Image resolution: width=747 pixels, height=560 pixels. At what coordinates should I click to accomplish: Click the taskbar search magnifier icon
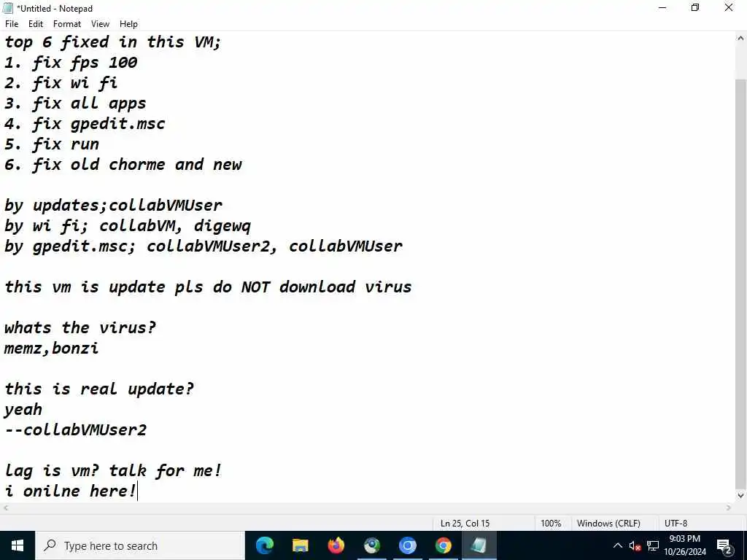(x=50, y=545)
